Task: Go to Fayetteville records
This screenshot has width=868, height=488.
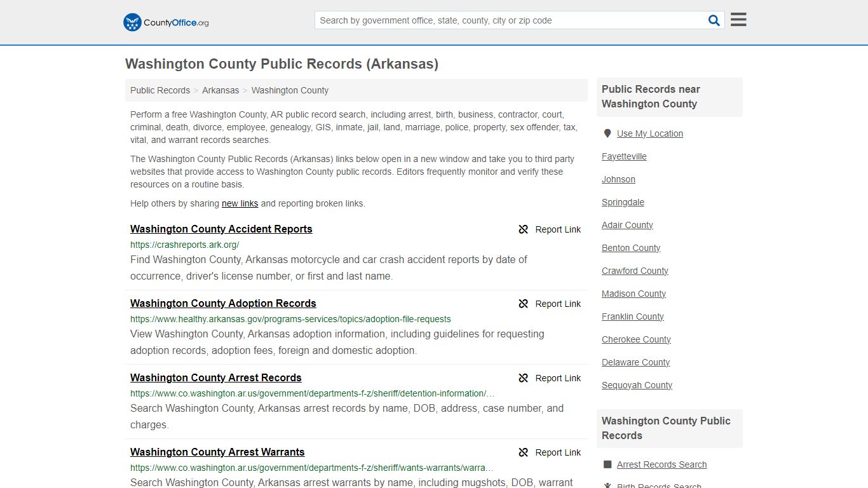Action: [624, 156]
